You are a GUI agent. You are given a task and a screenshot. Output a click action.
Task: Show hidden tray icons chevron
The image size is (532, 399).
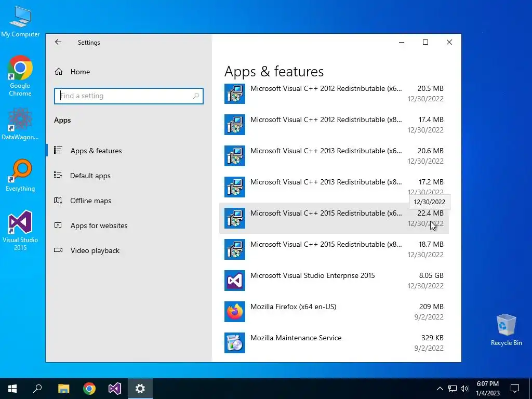pos(440,389)
